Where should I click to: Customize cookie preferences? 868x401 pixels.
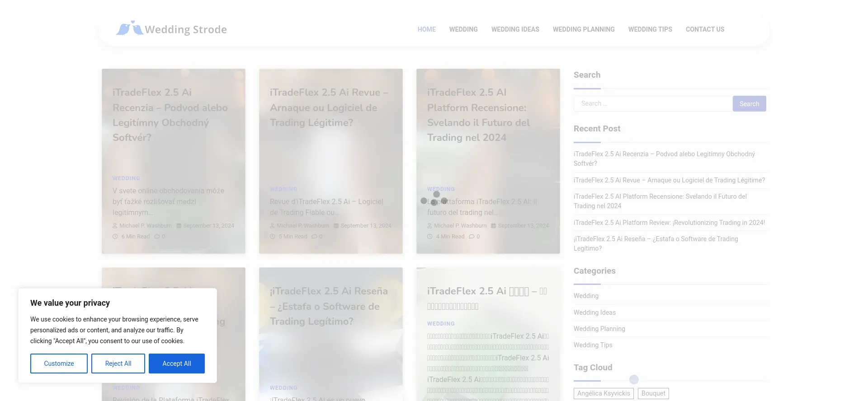59,364
